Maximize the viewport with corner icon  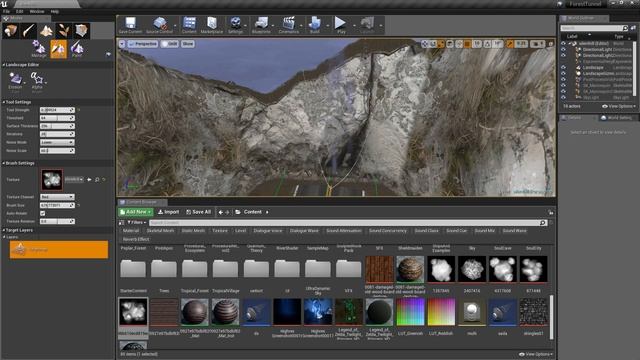pos(551,44)
